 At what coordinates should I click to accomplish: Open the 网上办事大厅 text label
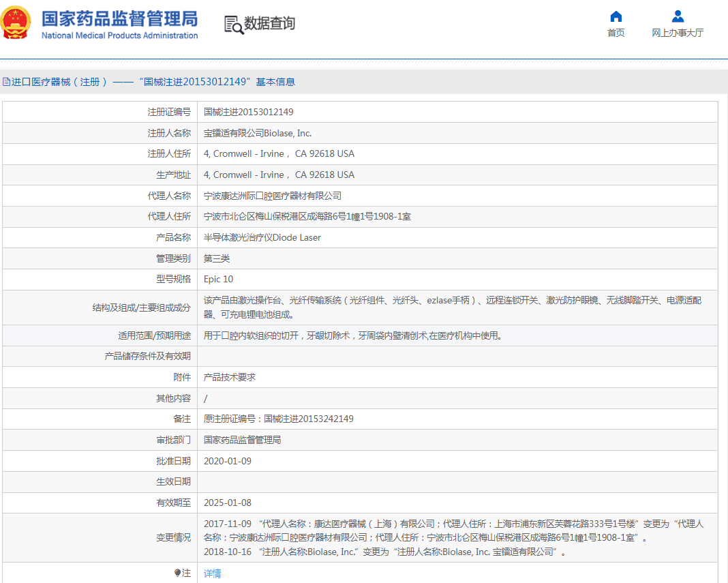coord(677,33)
